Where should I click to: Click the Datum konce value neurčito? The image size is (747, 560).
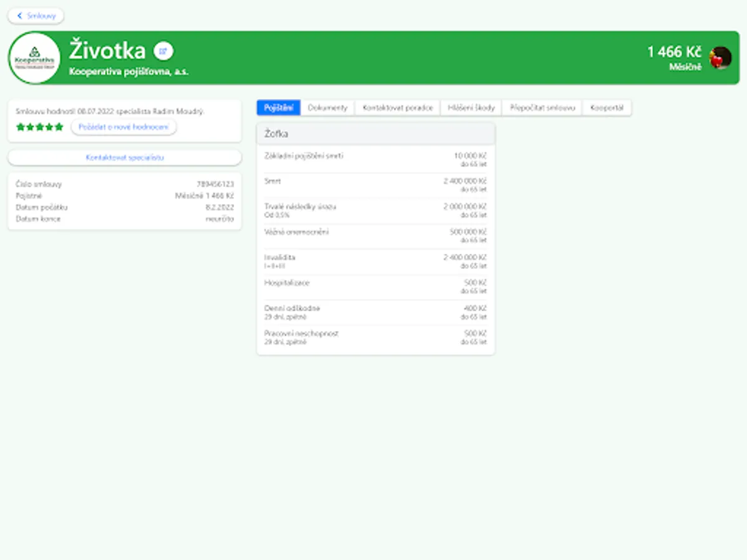[220, 219]
